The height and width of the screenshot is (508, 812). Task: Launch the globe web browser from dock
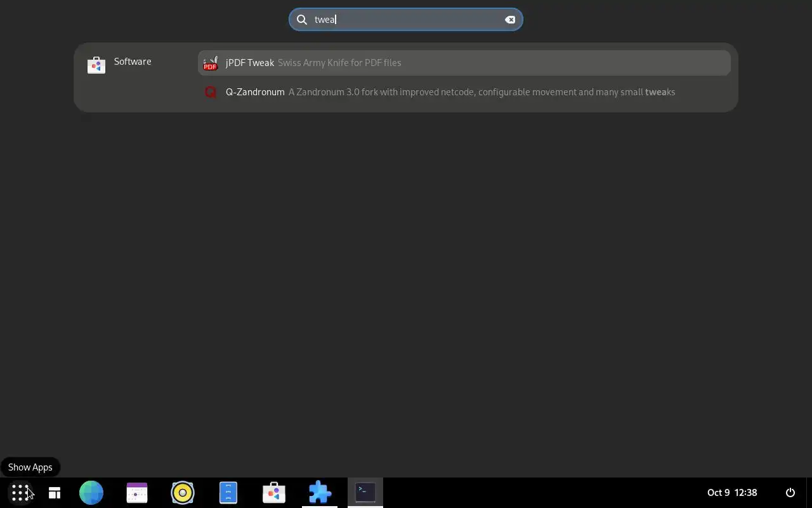tap(91, 493)
